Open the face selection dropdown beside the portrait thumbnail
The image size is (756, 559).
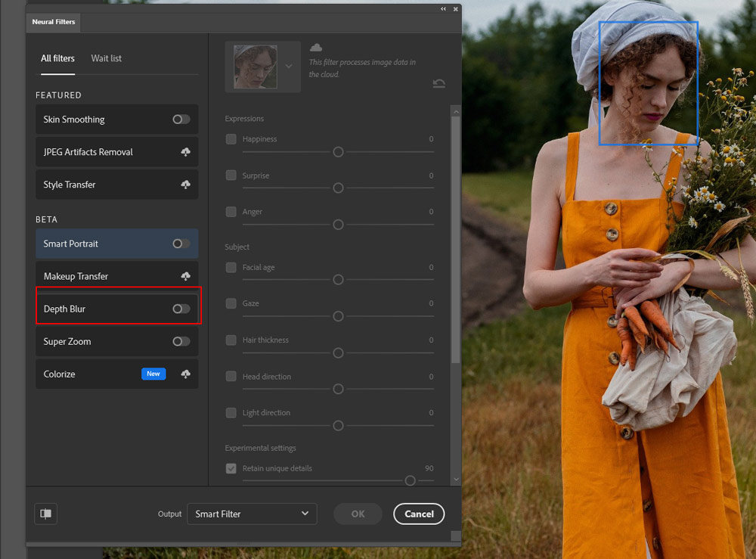click(x=289, y=66)
